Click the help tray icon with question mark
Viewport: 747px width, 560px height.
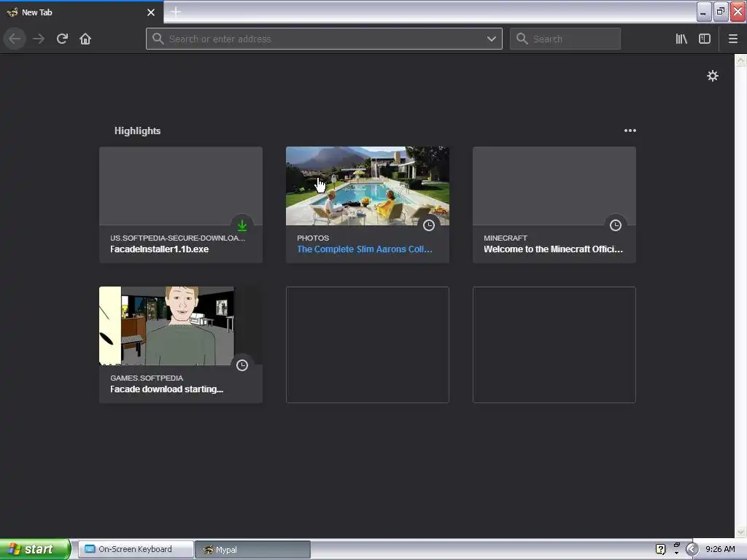click(x=660, y=549)
